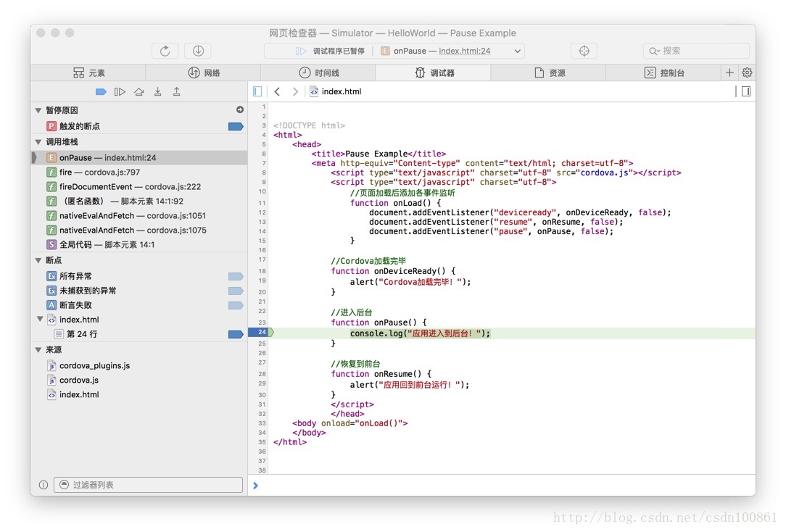Step into the function call
This screenshot has width=786, height=532.
coord(158,91)
